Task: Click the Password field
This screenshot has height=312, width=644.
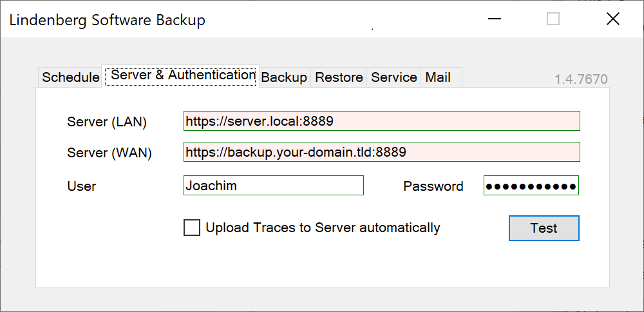Action: [531, 186]
